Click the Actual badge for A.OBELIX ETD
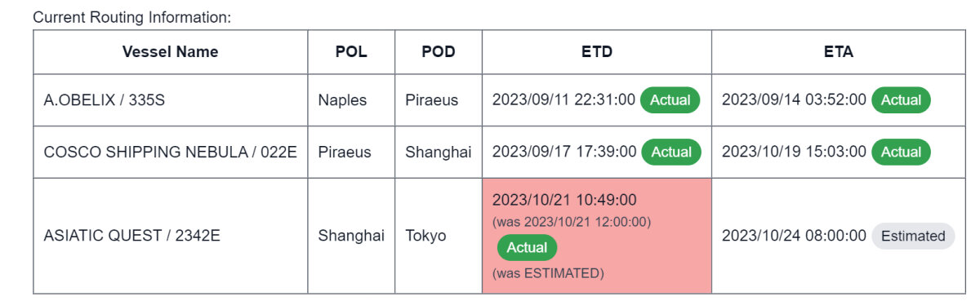Viewport: 980px width, 305px height. click(670, 100)
